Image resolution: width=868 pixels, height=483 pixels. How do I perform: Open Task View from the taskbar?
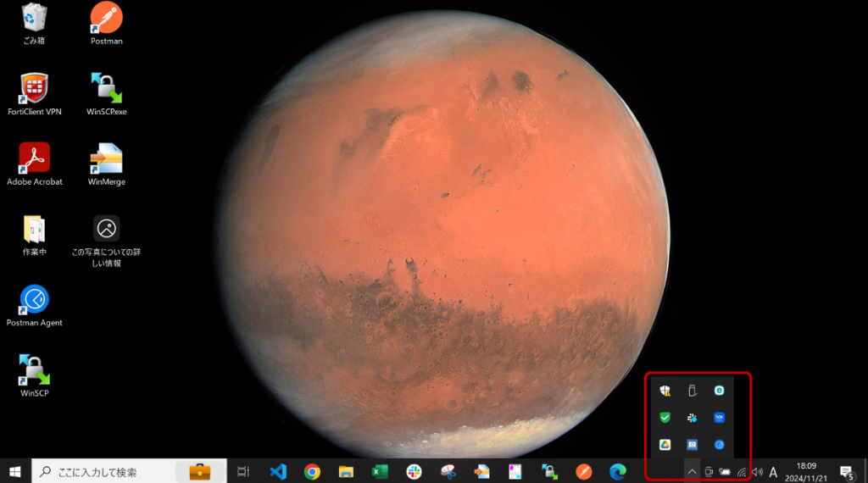point(243,472)
